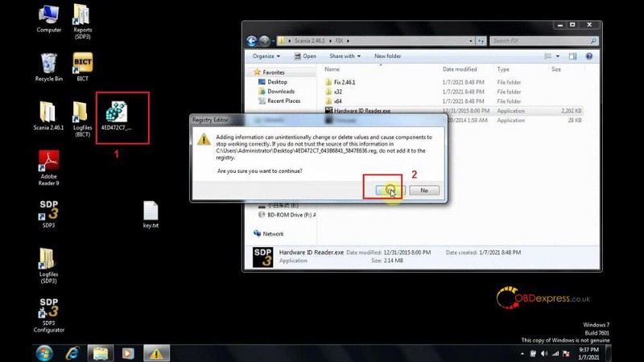644x362 pixels.
Task: Click the volume speaker tray icon
Action: (x=544, y=353)
